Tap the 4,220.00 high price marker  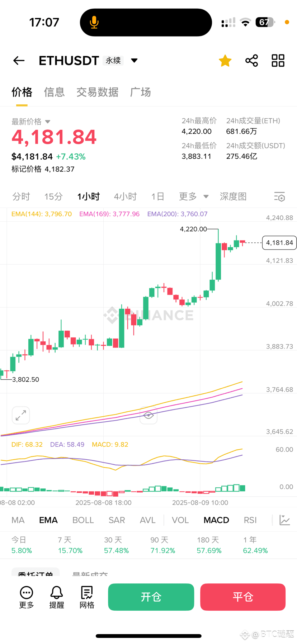[x=193, y=229]
